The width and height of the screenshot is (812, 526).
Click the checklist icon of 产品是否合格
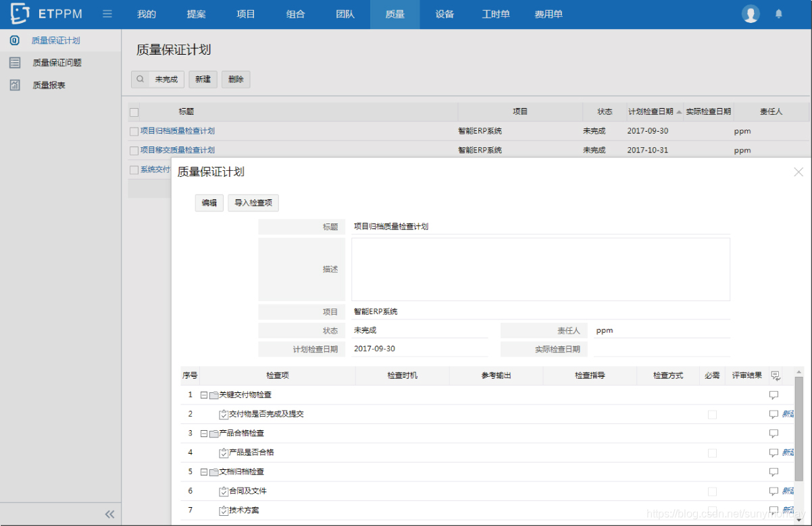[x=224, y=452]
